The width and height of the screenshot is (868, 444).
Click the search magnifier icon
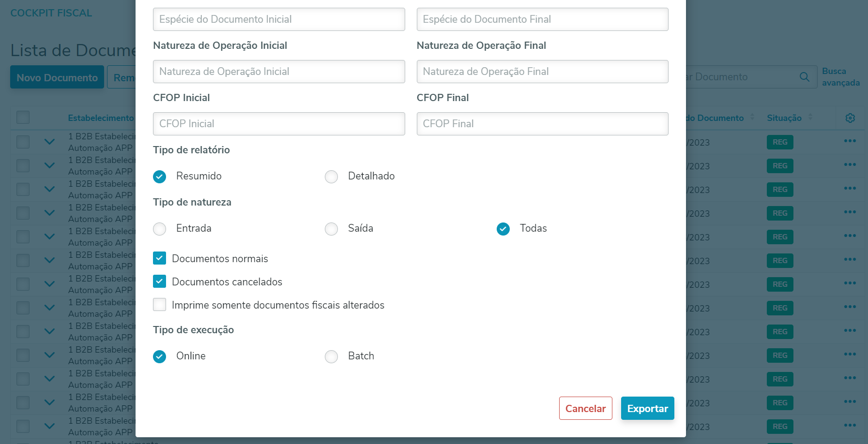pyautogui.click(x=804, y=77)
